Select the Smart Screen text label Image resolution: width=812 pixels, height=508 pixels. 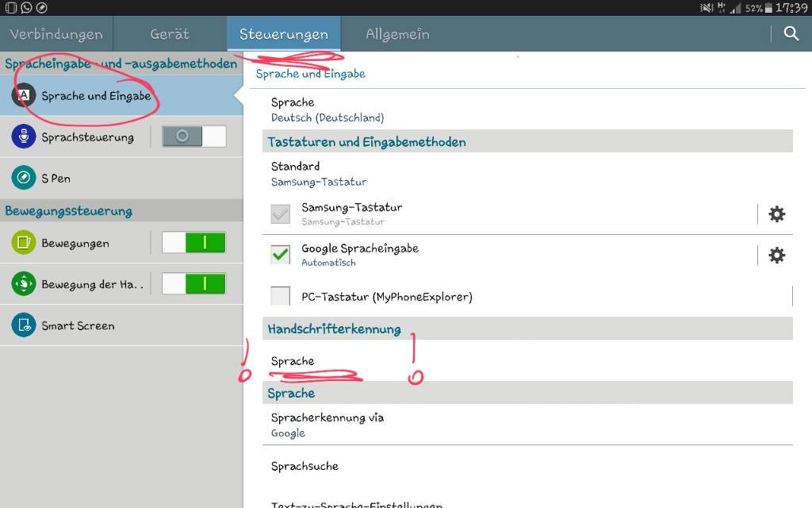[x=79, y=325]
